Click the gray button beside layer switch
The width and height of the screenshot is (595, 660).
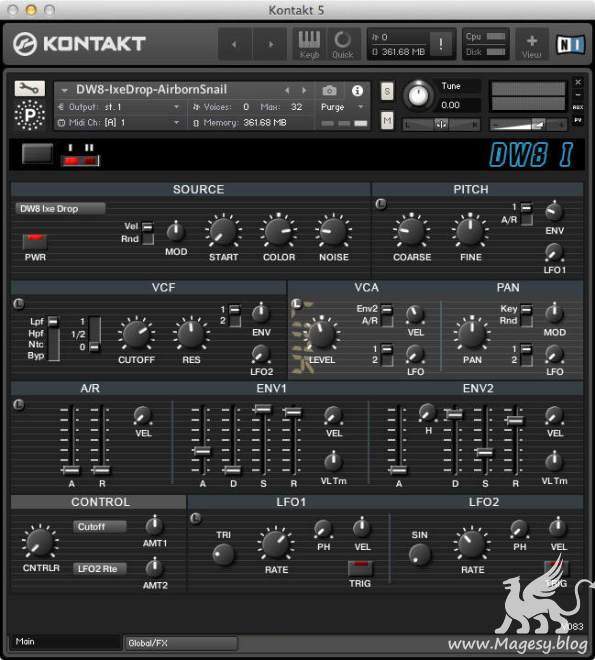[37, 154]
